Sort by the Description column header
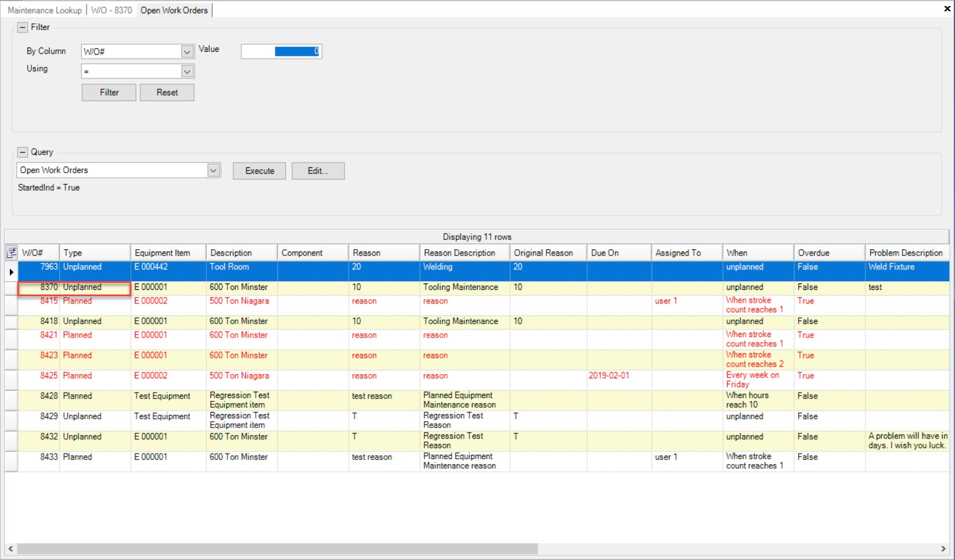The image size is (955, 560). [x=242, y=253]
